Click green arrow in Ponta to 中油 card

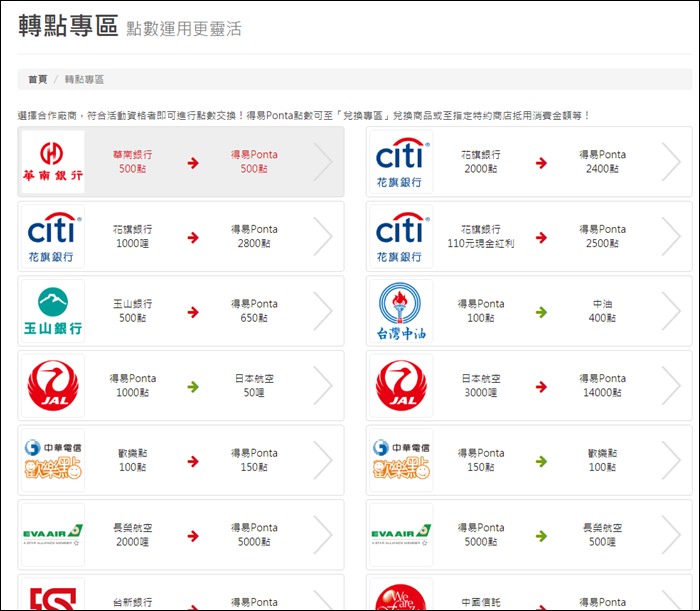pyautogui.click(x=541, y=312)
